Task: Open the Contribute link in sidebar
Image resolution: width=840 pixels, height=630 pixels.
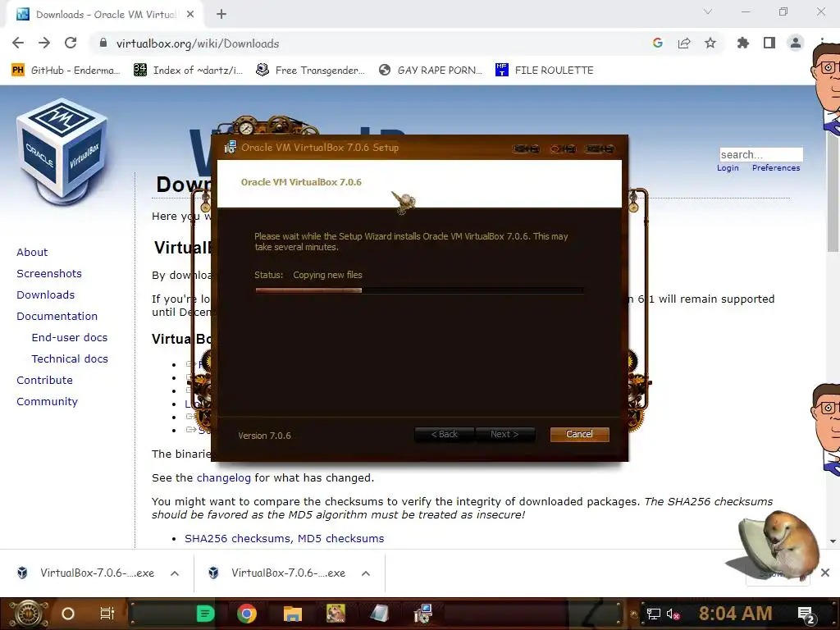Action: pos(44,381)
